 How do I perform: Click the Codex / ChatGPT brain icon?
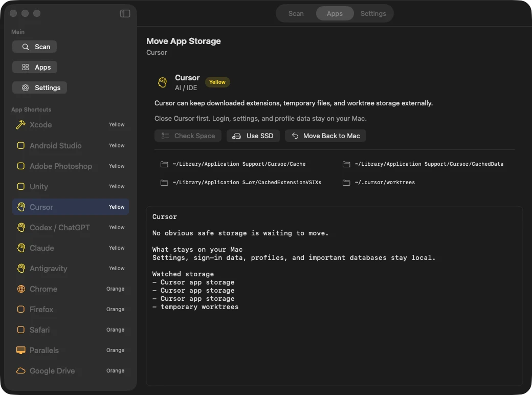pyautogui.click(x=21, y=227)
